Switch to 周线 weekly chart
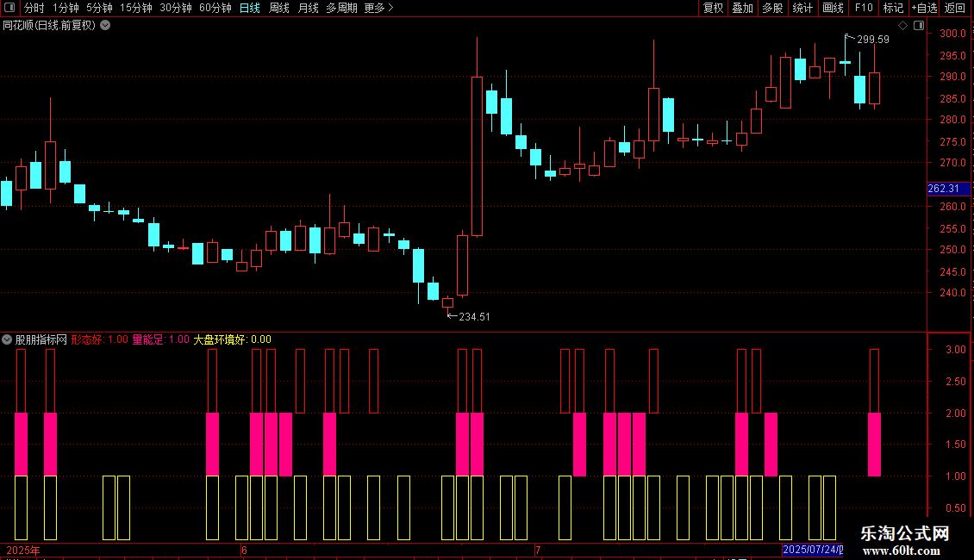The height and width of the screenshot is (560, 974). (279, 8)
